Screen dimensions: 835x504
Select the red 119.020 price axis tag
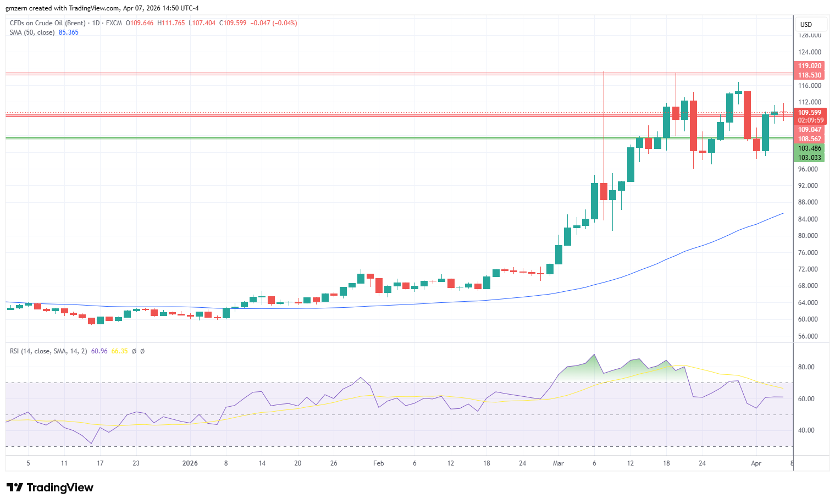(810, 66)
